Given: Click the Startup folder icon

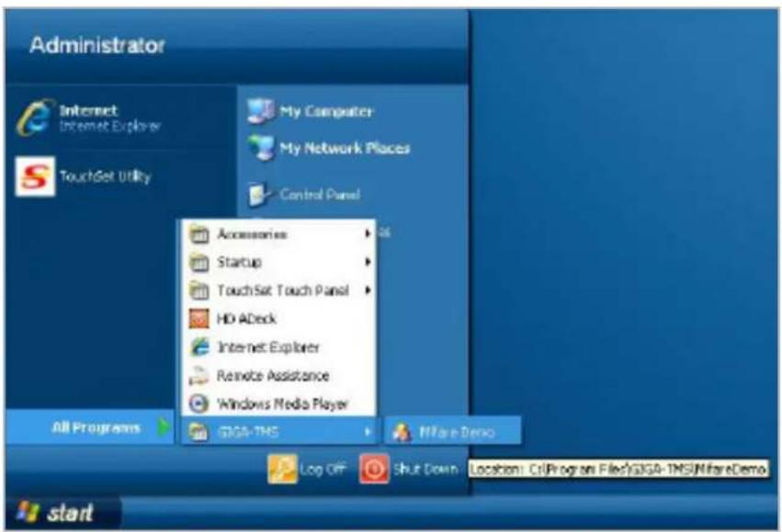Looking at the screenshot, I should (x=199, y=262).
